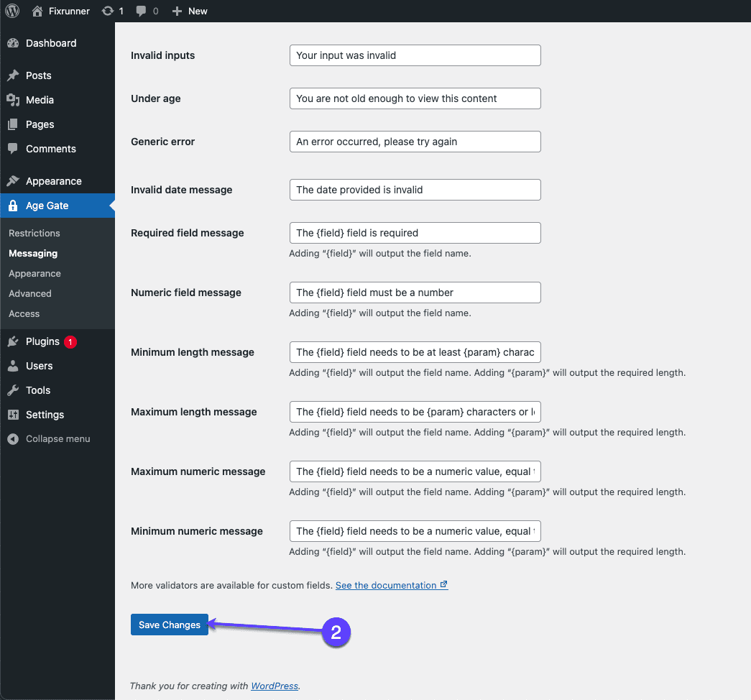Select the Messaging submenu item
This screenshot has width=751, height=700.
[x=33, y=253]
